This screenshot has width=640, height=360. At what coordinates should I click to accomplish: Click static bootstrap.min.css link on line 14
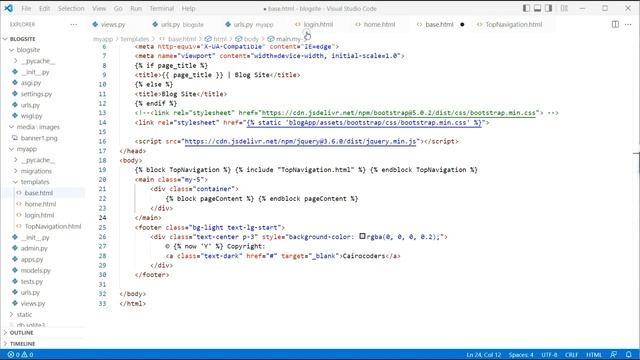coord(364,122)
